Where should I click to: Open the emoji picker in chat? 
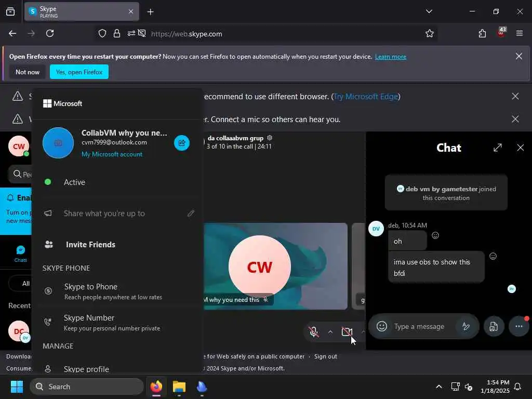[x=382, y=326]
